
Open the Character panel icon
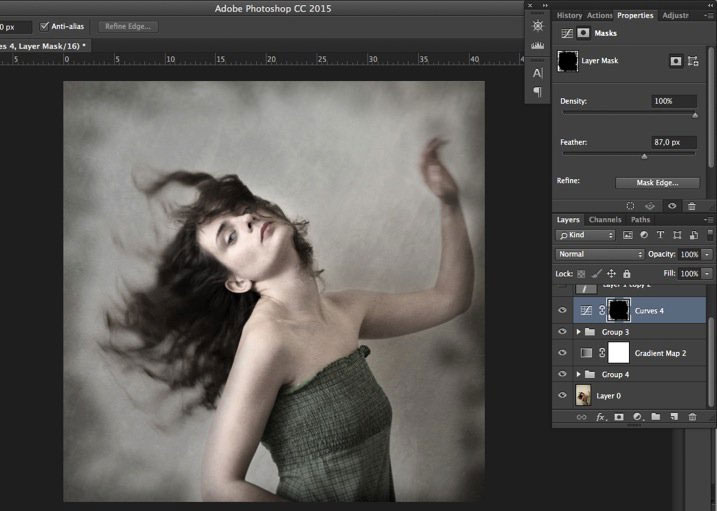point(538,72)
